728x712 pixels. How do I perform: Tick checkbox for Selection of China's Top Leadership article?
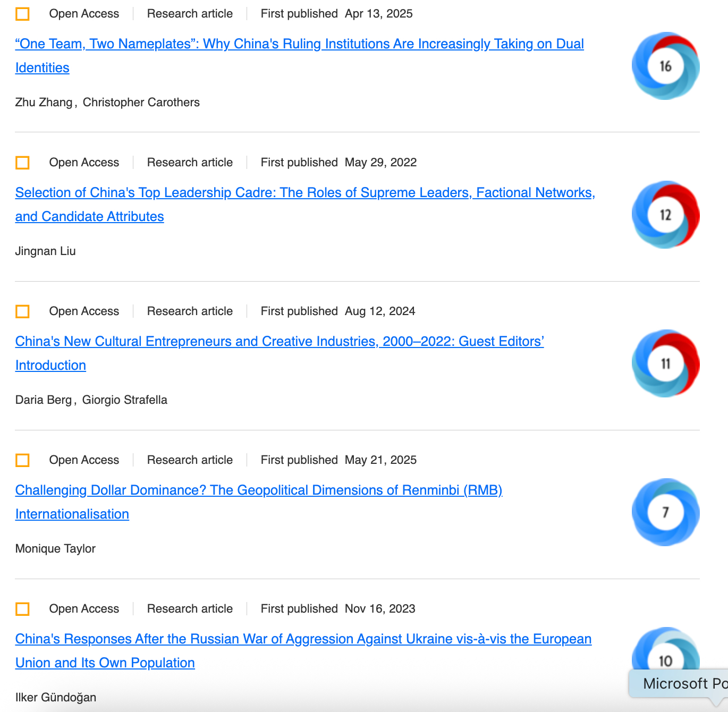pyautogui.click(x=22, y=163)
